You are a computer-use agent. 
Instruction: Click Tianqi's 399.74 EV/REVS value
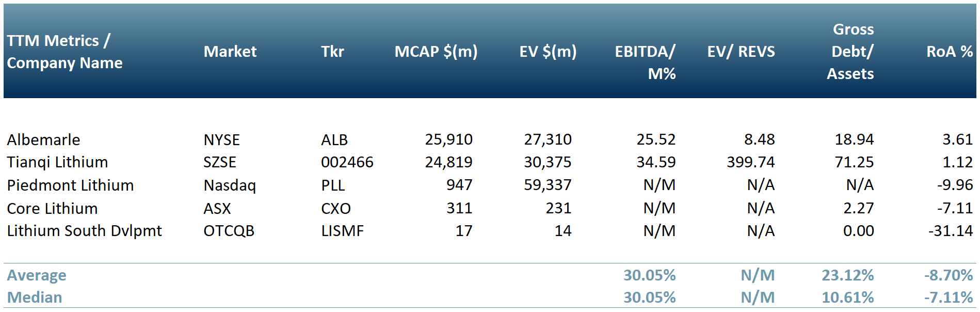[x=750, y=162]
